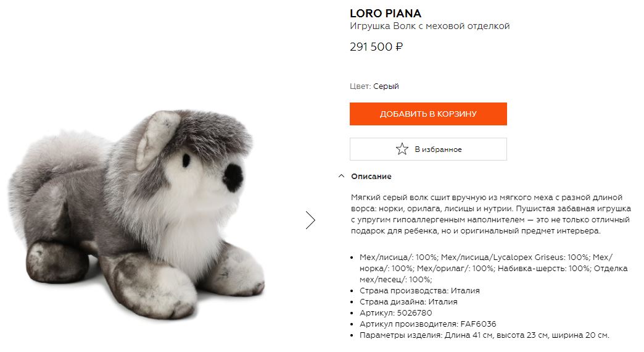Click the Страна дизайна: Италия line
Screen dimensions: 644x352
[408, 301]
